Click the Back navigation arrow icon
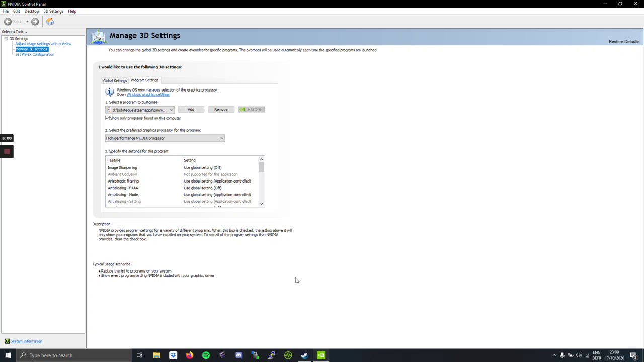This screenshot has width=644, height=362. click(8, 22)
